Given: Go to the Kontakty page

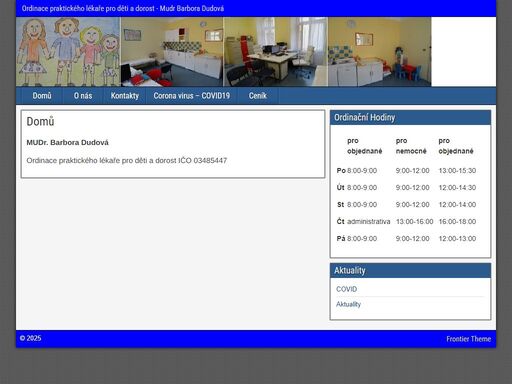Looking at the screenshot, I should click(125, 96).
